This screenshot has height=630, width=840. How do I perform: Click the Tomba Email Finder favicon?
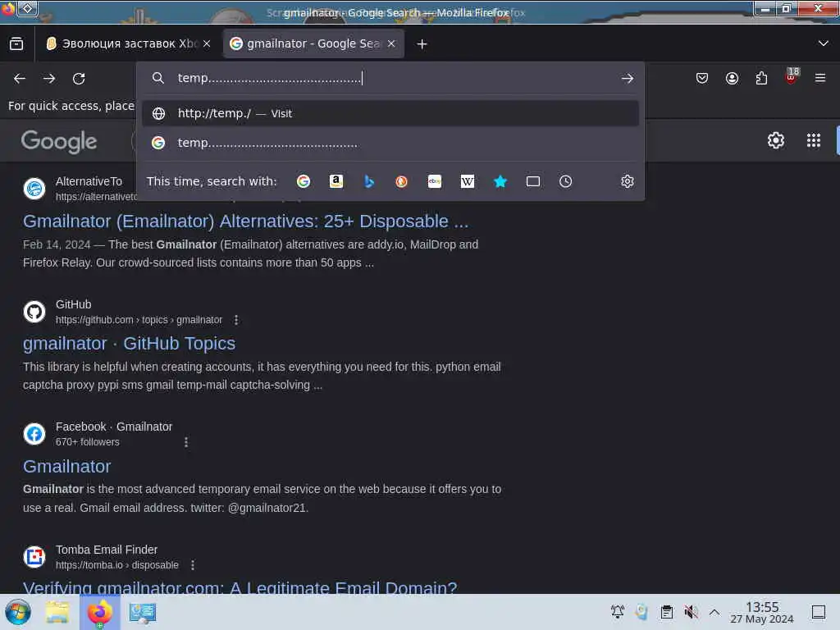coord(34,557)
